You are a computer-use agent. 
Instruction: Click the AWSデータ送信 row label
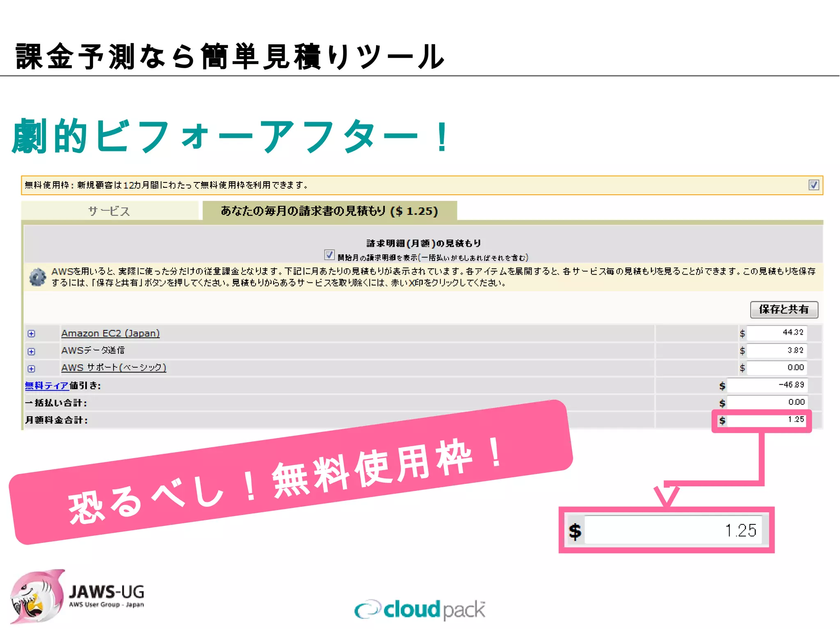click(x=93, y=350)
